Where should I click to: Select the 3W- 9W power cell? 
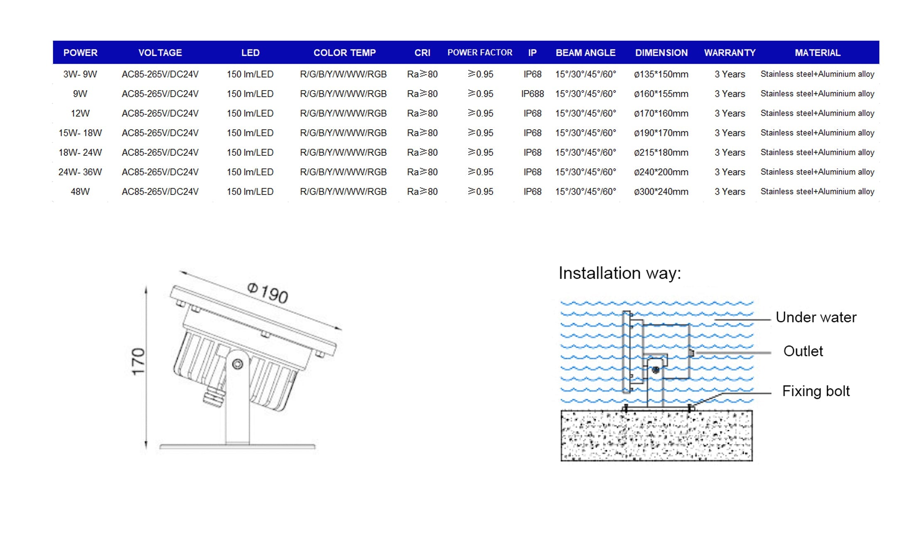pos(80,74)
